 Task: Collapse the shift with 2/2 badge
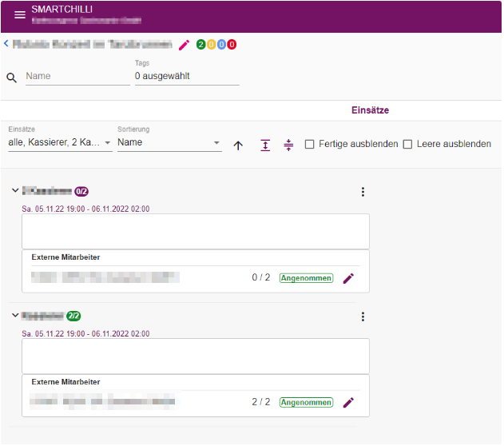point(15,315)
